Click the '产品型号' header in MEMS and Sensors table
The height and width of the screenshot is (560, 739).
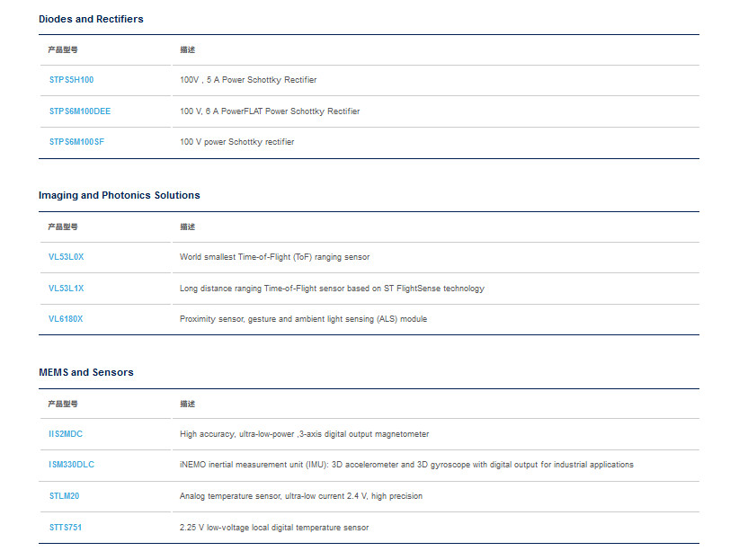pyautogui.click(x=63, y=404)
